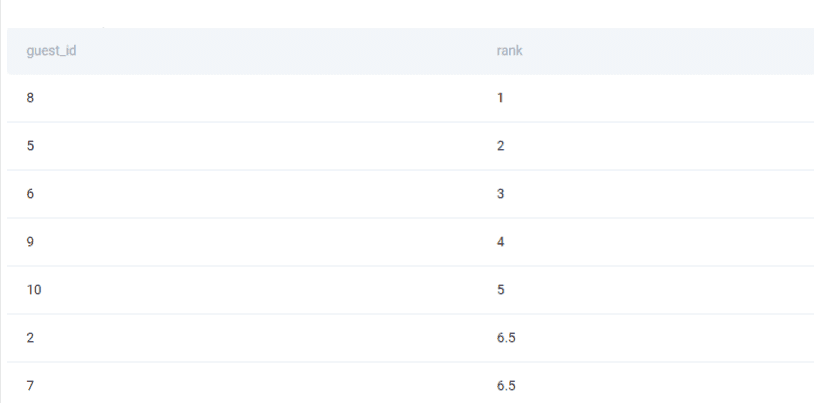Select rank 6.5 in guest 2's row
This screenshot has width=817, height=403.
point(506,338)
